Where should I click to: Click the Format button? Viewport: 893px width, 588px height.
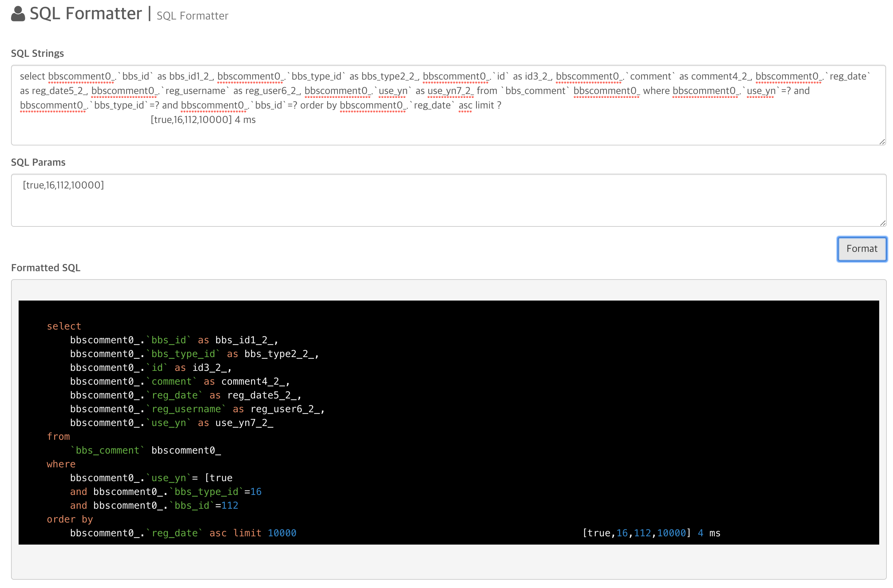coord(862,249)
